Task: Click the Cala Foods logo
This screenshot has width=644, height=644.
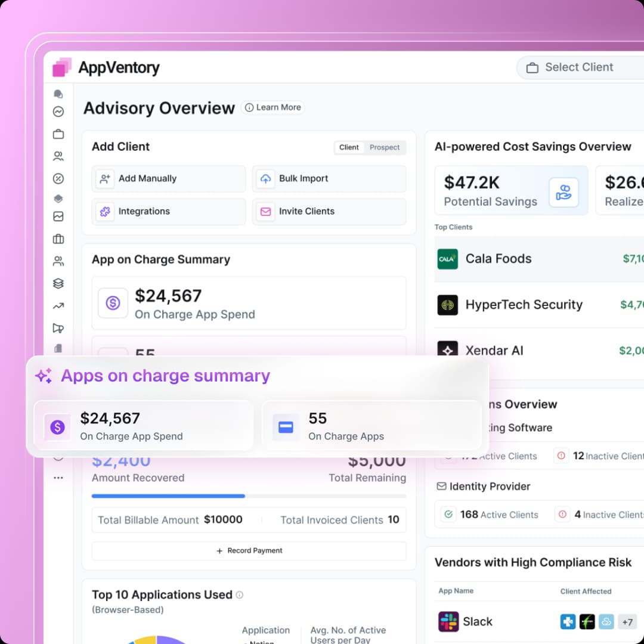Action: pos(448,259)
